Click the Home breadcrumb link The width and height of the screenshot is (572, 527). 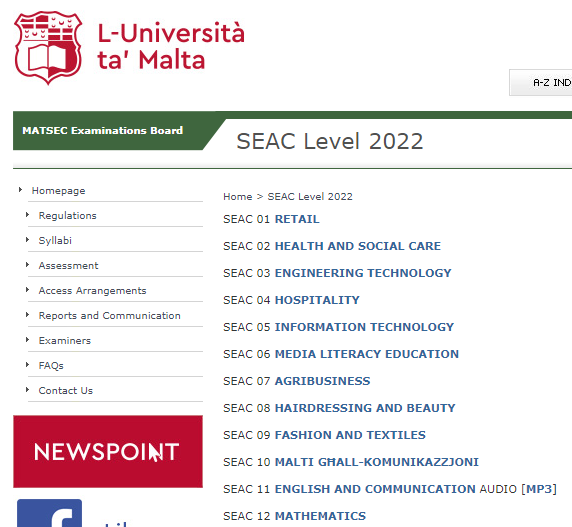(x=237, y=197)
